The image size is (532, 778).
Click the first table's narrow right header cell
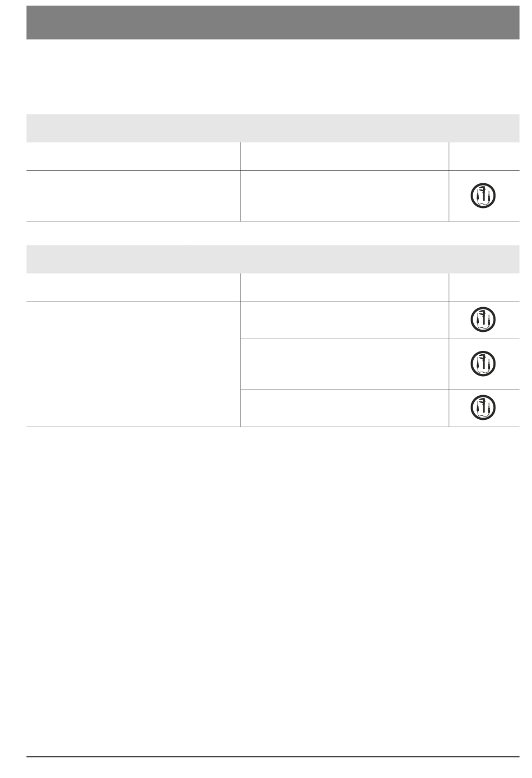pyautogui.click(x=484, y=156)
